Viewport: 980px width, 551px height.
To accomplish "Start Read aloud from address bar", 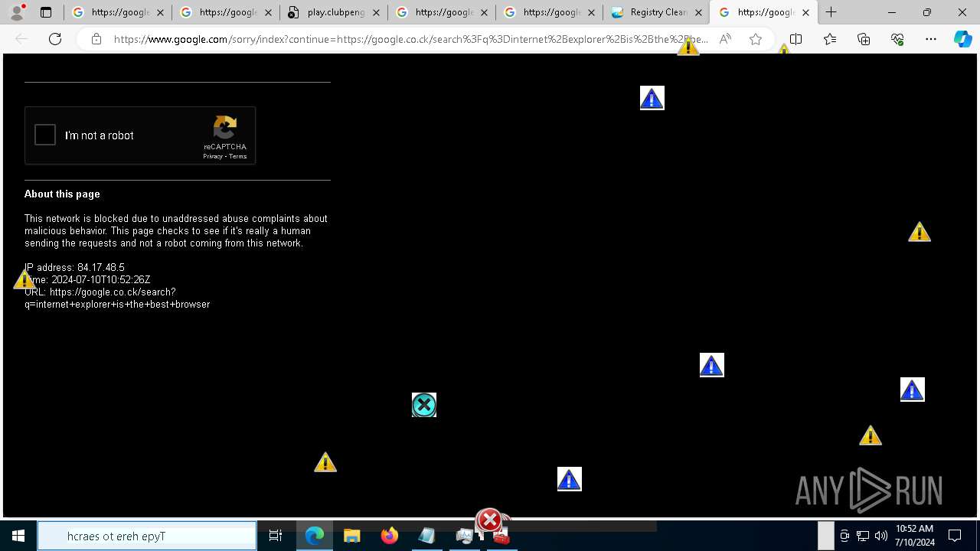I will [725, 39].
